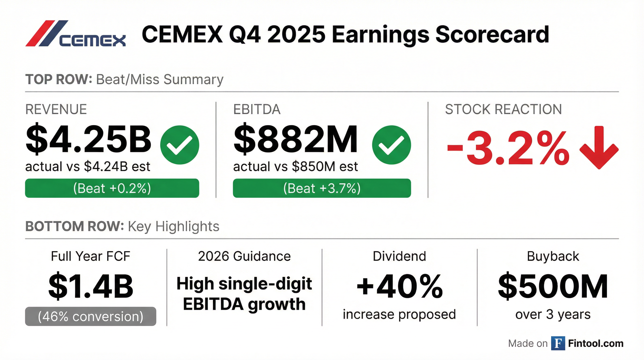Click the CEMEX logo
Screen dimensions: 644x360
(75, 34)
